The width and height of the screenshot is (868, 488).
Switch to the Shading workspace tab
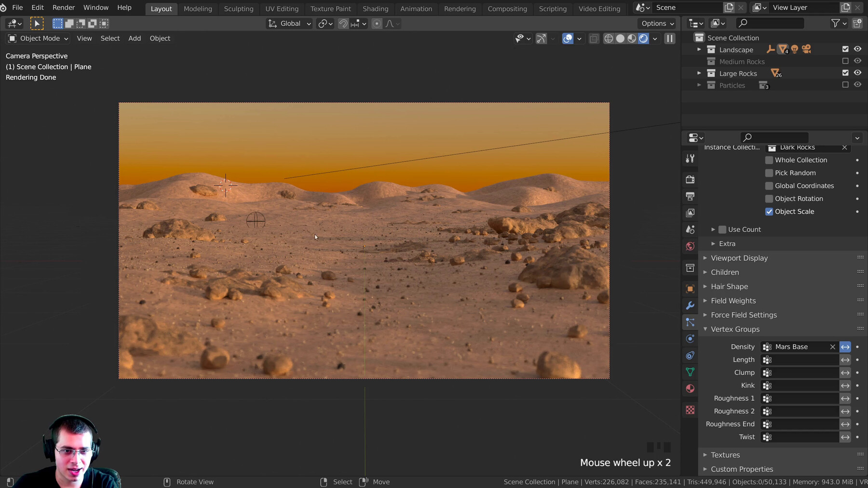click(375, 9)
